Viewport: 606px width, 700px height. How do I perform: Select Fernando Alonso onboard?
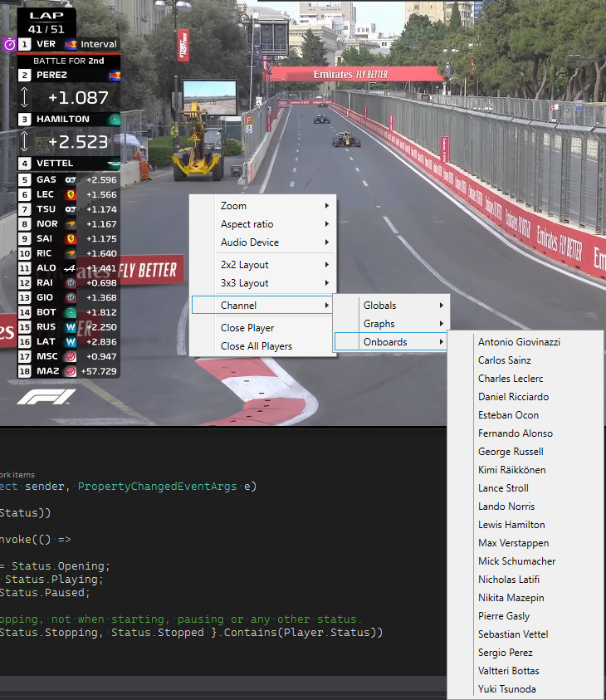point(525,433)
